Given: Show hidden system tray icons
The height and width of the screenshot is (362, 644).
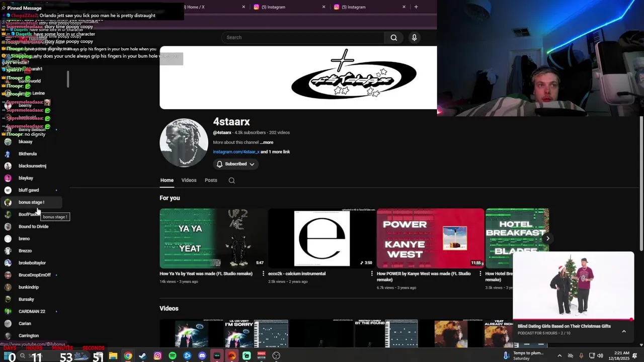Looking at the screenshot, I should 559,356.
